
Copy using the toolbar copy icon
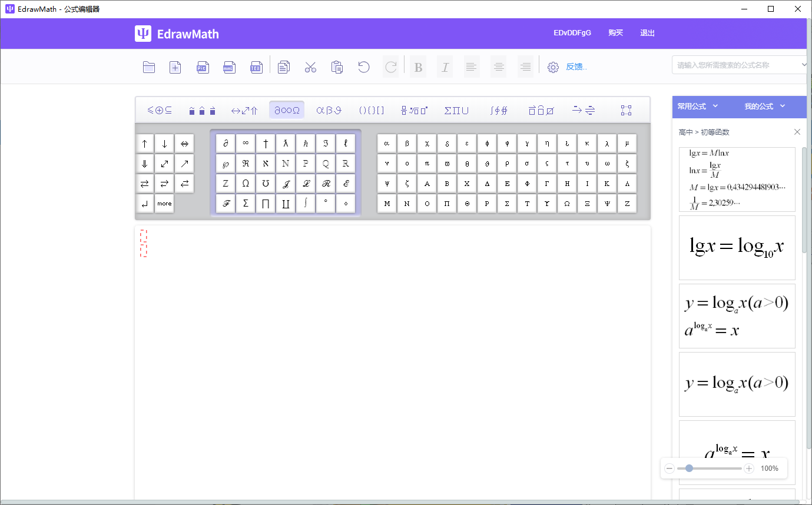pyautogui.click(x=284, y=67)
